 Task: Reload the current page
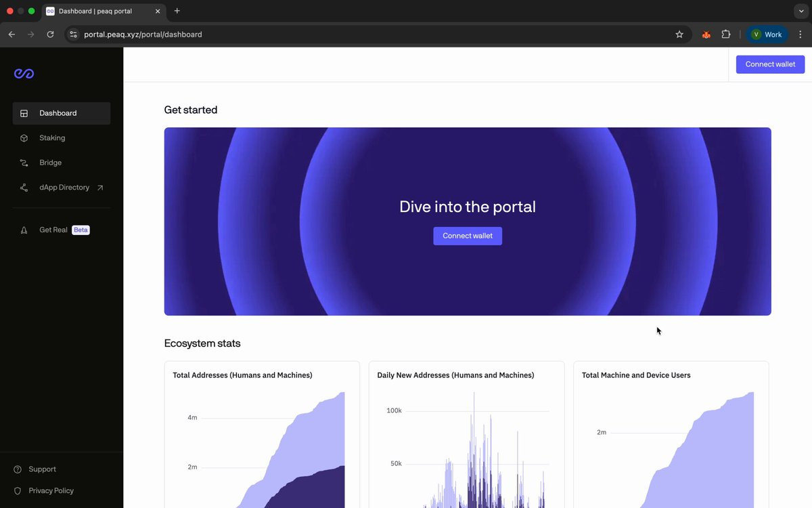tap(50, 34)
